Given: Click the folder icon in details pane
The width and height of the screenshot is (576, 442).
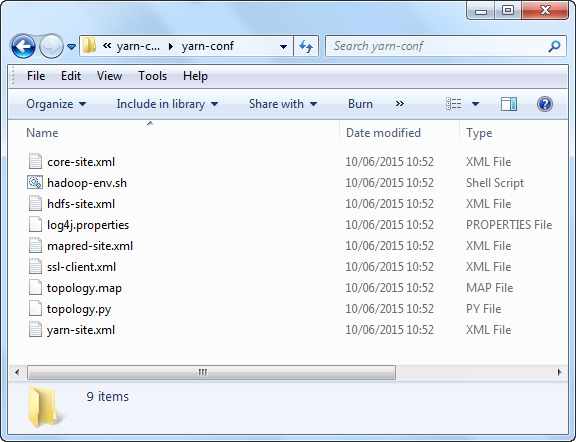Looking at the screenshot, I should 46,407.
